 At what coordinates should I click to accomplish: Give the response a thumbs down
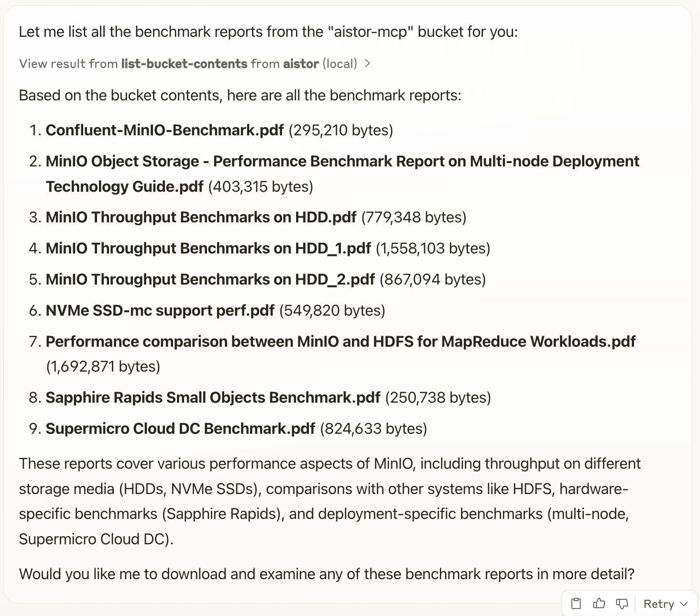[x=622, y=603]
